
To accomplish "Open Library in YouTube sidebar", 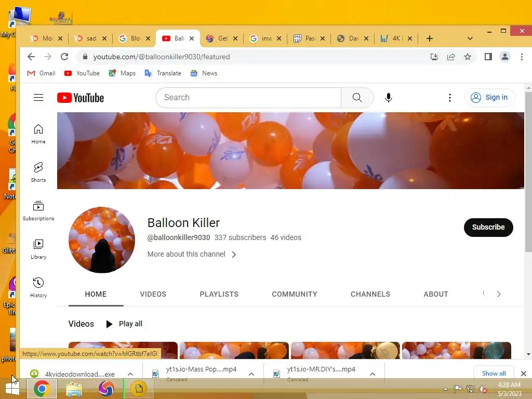I will 38,249.
